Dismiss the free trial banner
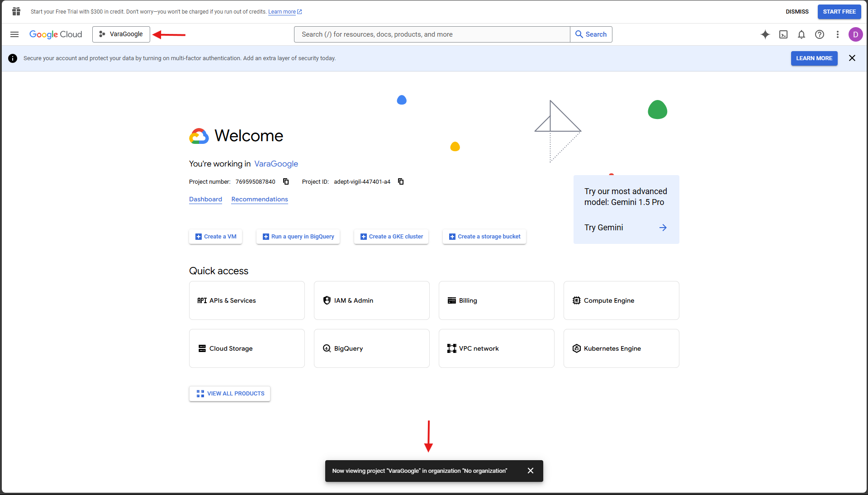 797,12
